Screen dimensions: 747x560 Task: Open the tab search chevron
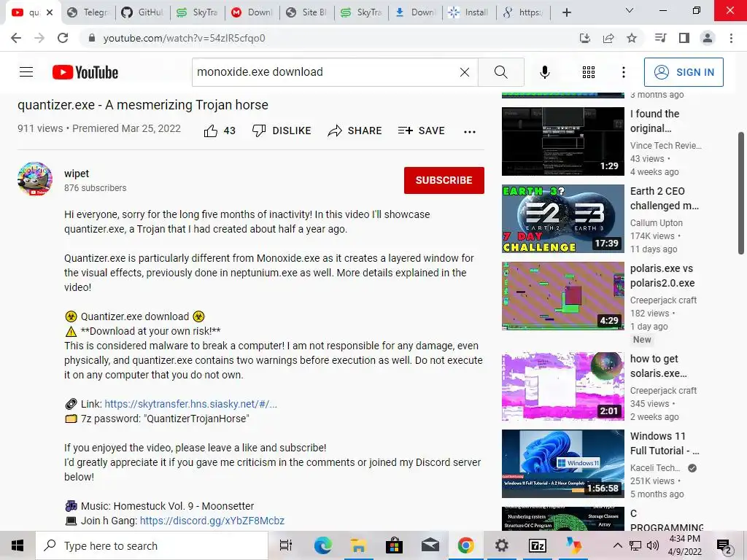point(630,10)
